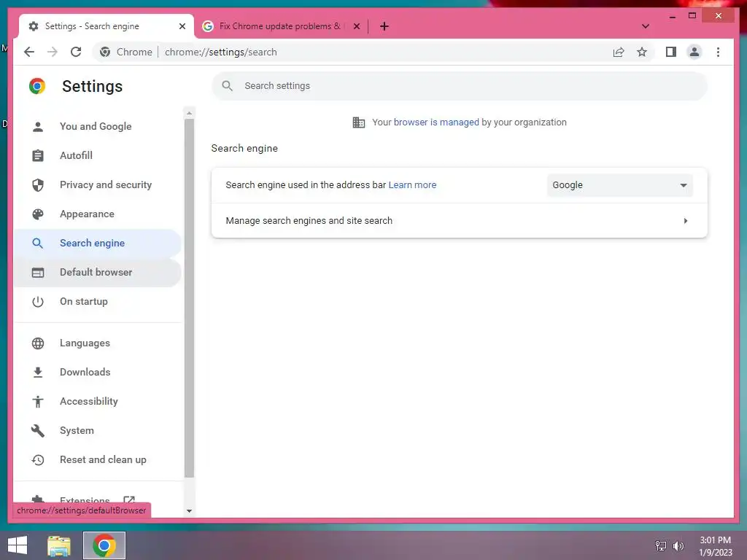747x560 pixels.
Task: Switch to the Fix Chrome update problems tab
Action: [x=281, y=26]
